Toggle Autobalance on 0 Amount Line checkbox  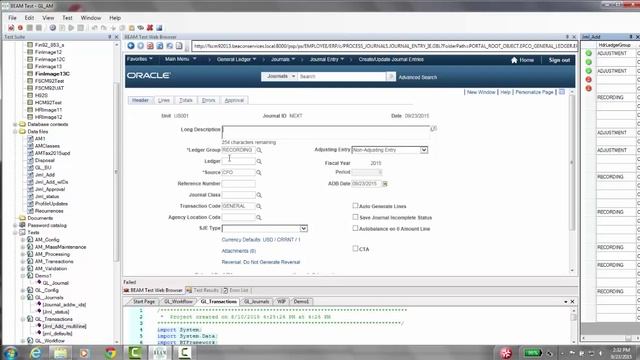355,228
